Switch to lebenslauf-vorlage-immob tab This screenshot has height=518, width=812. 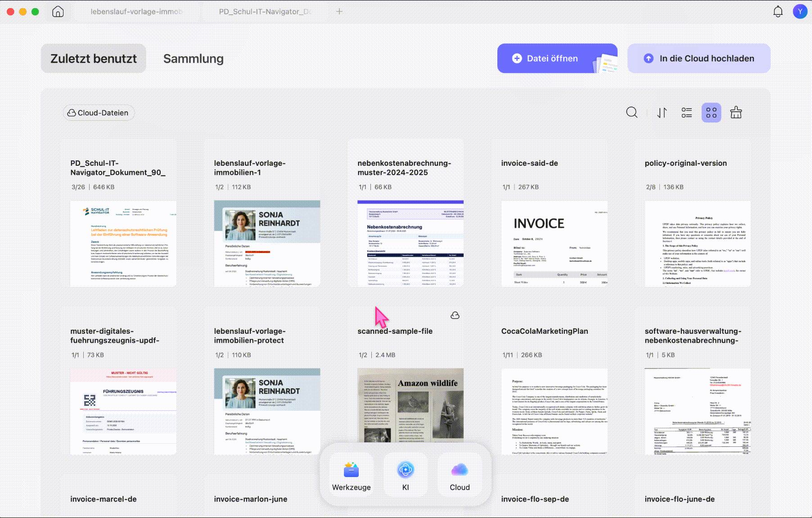pyautogui.click(x=136, y=11)
